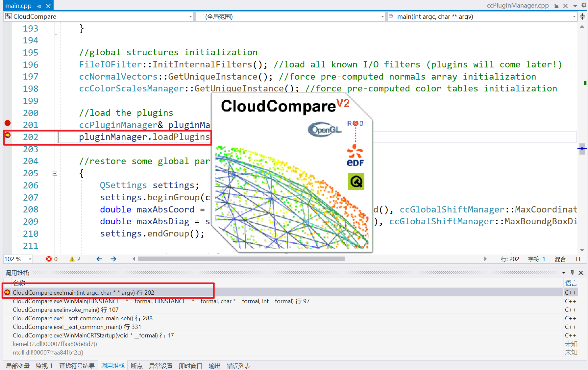Open editor settings gear icon
588x370 pixels.
click(584, 6)
